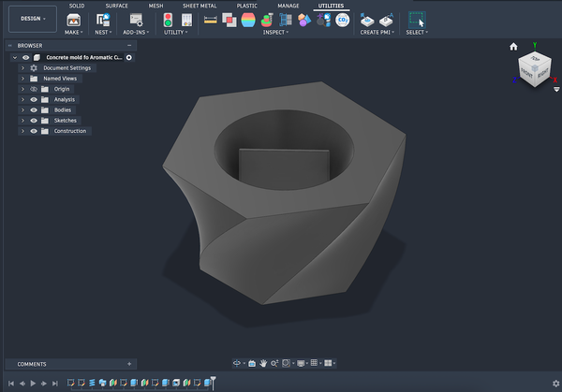Open the Scripts and Add-Ins icon
562x392 pixels.
(x=136, y=20)
